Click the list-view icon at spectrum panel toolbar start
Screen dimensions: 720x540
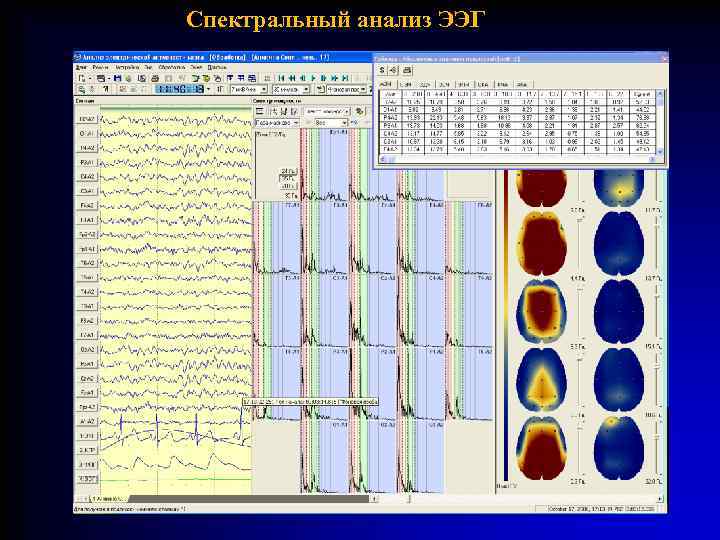click(x=259, y=111)
